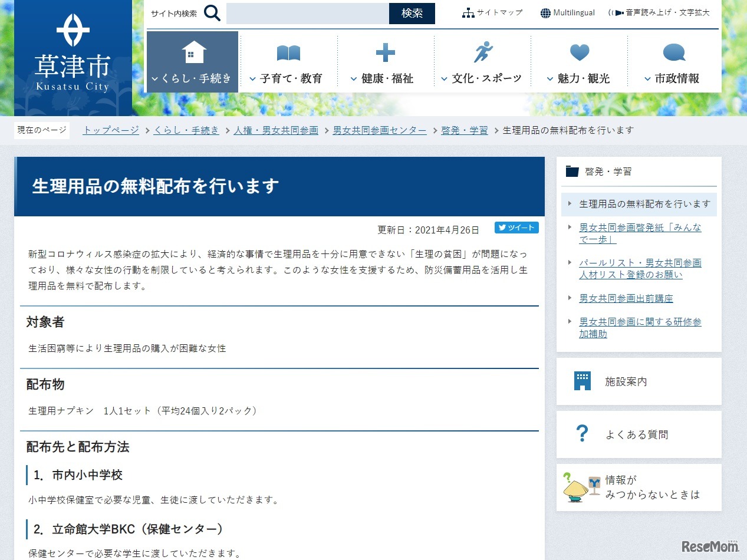The image size is (747, 560).
Task: Click the runner icon for 文化・スポーツ
Action: pos(483,52)
